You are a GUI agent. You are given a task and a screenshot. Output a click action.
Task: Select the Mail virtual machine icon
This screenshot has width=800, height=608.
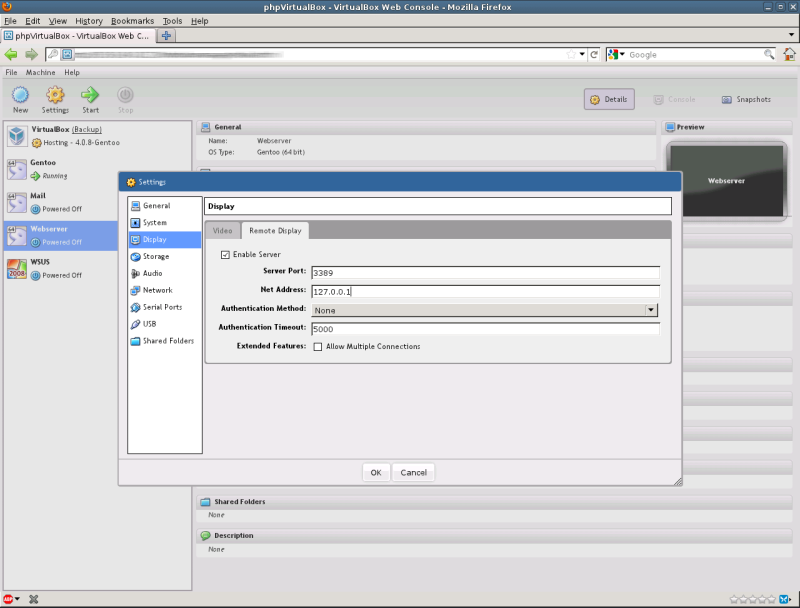coord(17,202)
